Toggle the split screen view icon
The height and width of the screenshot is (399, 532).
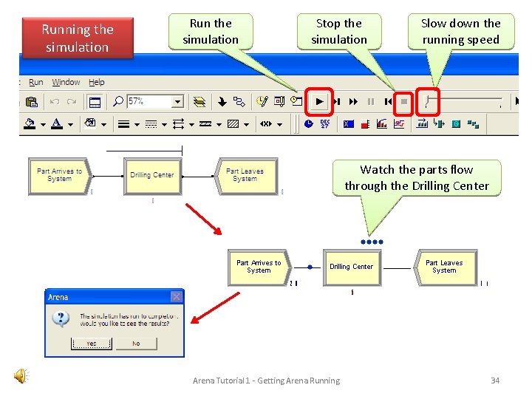(95, 102)
